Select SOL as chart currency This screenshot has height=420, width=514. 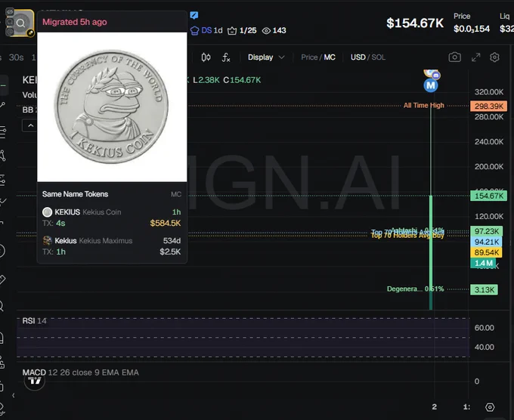(378, 57)
